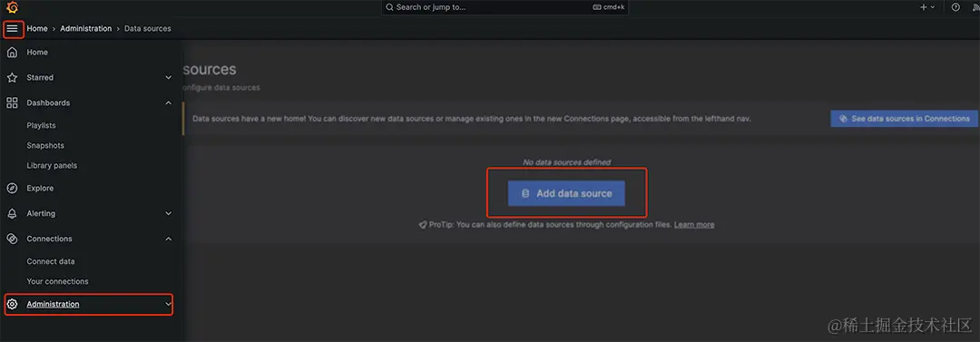Click the search magnifier icon
Image resolution: width=980 pixels, height=342 pixels.
pos(389,7)
